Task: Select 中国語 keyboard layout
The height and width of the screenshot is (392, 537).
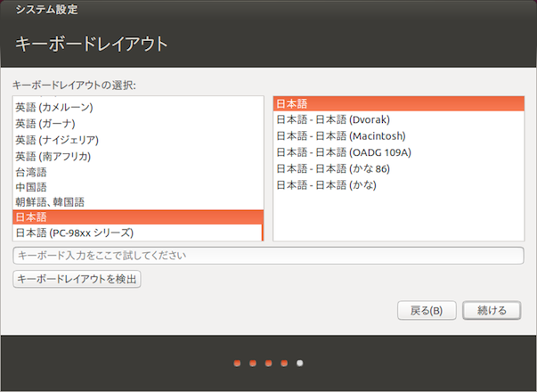Action: (x=31, y=187)
